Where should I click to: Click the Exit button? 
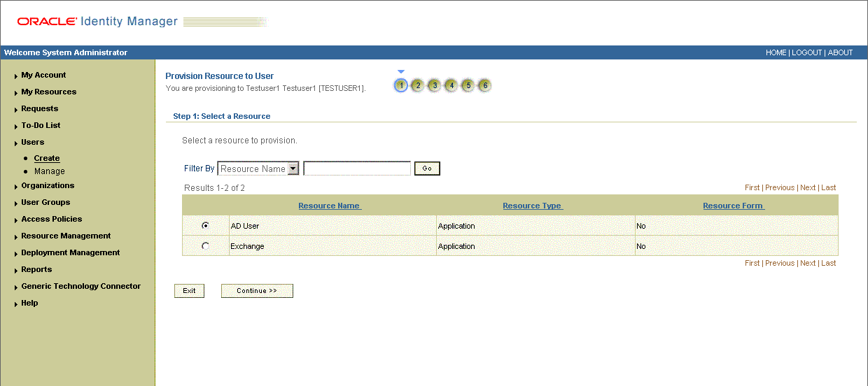(x=189, y=291)
